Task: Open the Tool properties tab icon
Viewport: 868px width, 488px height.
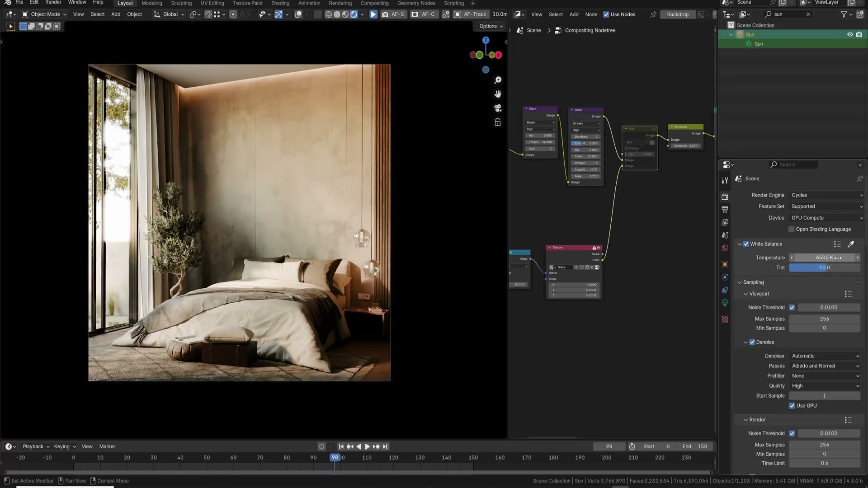Action: pyautogui.click(x=725, y=180)
